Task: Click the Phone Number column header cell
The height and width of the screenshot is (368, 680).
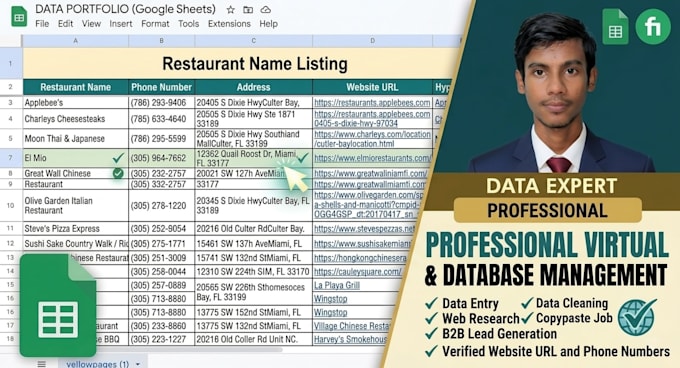Action: tap(161, 87)
